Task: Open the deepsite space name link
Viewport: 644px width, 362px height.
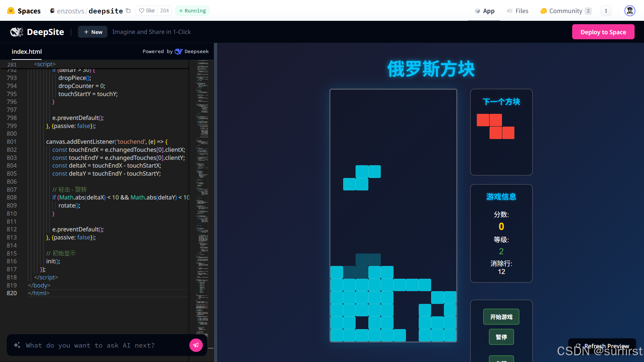Action: click(105, 11)
